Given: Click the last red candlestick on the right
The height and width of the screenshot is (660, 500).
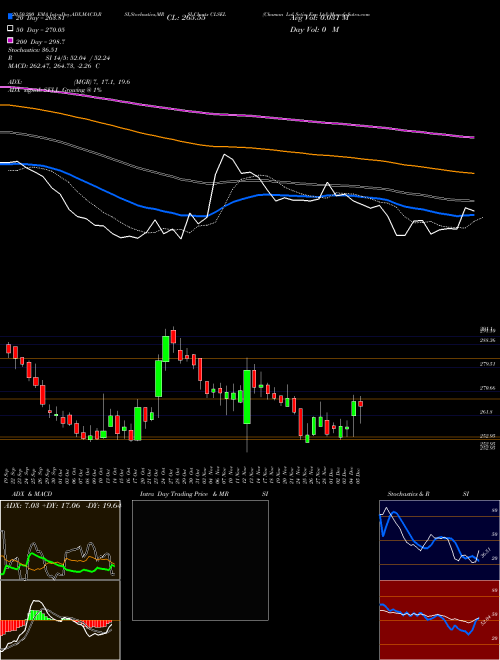Looking at the screenshot, I should 360,404.
